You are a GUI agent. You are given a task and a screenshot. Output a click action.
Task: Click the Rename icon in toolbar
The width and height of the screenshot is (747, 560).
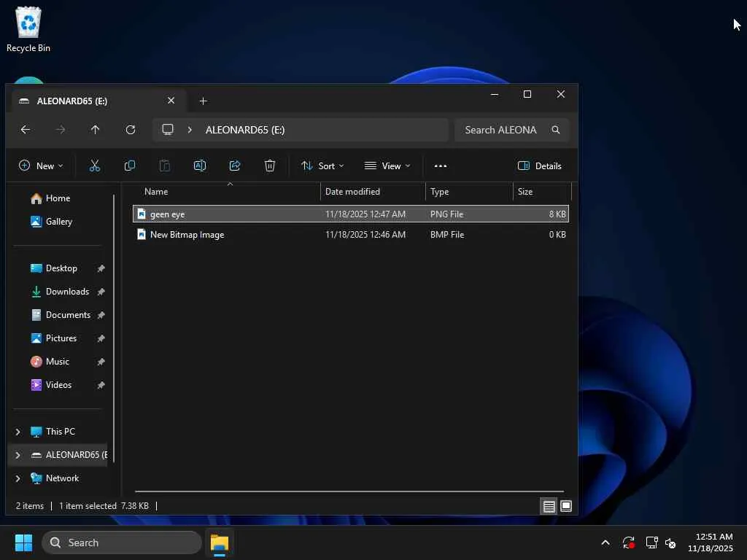tap(200, 166)
